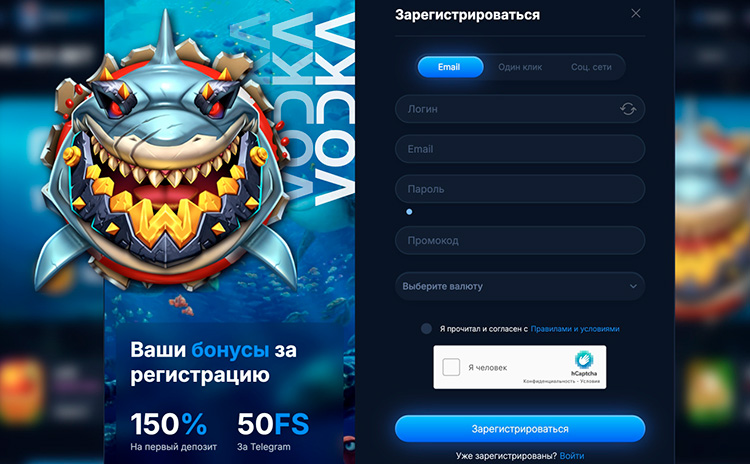Click the shark mascot illustration
This screenshot has height=464, width=750.
165,158
